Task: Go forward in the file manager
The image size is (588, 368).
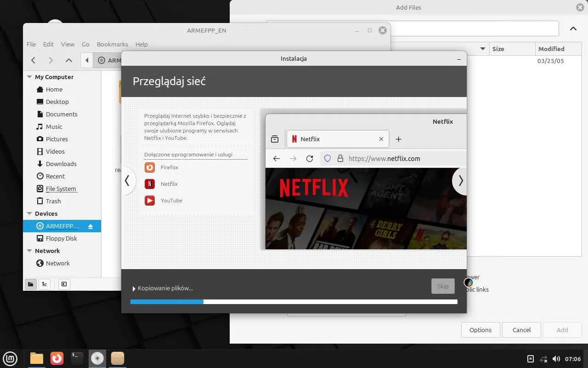Action: click(x=51, y=60)
